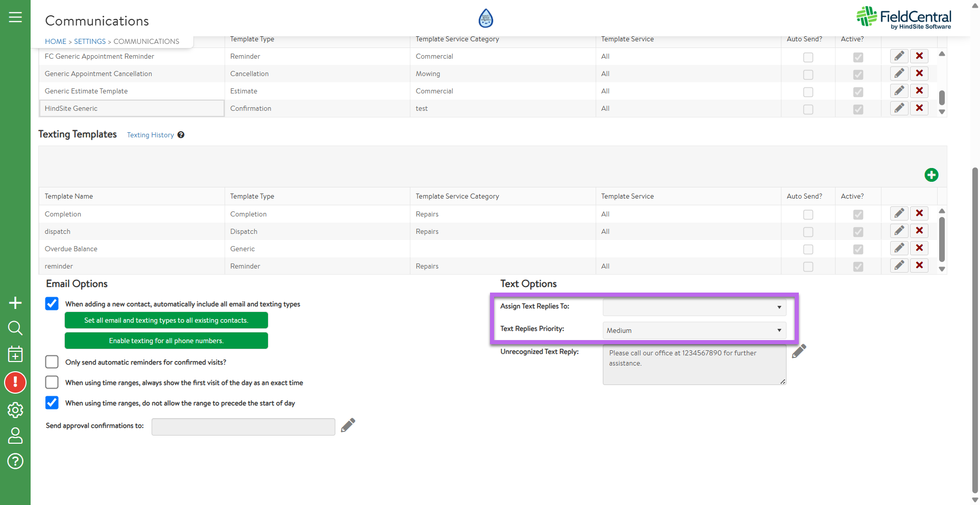The width and height of the screenshot is (980, 505).
Task: Open the Texting History link
Action: (x=150, y=135)
